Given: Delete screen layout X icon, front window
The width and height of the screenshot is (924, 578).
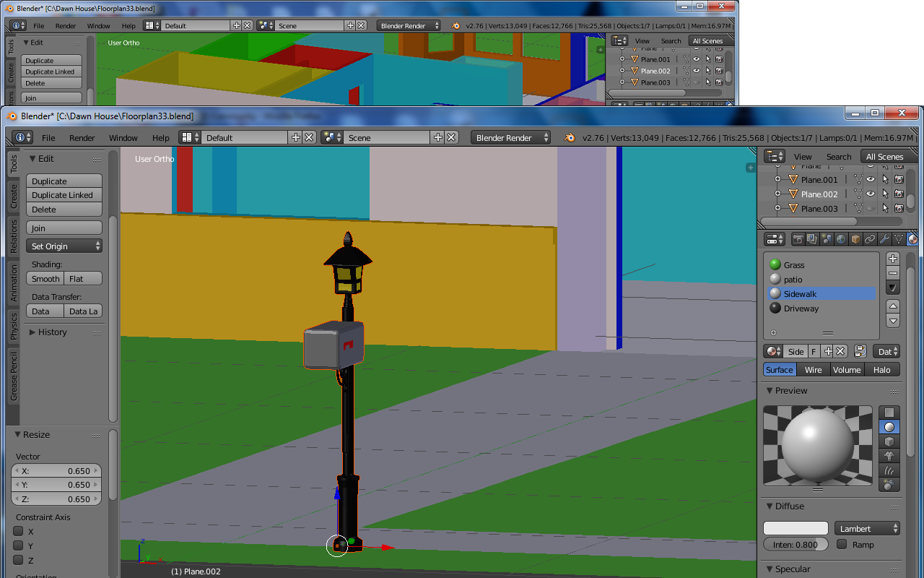Looking at the screenshot, I should [x=309, y=137].
